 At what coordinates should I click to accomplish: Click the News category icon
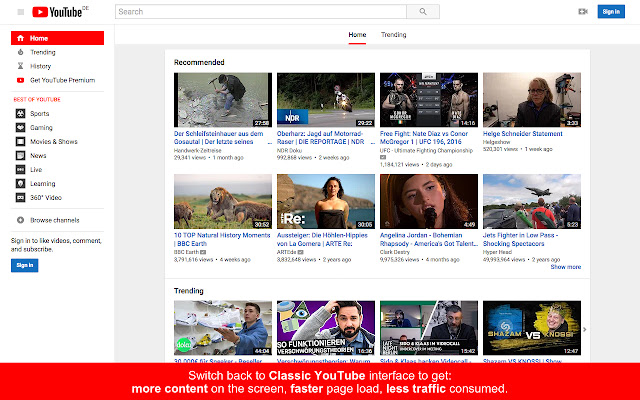(x=20, y=156)
